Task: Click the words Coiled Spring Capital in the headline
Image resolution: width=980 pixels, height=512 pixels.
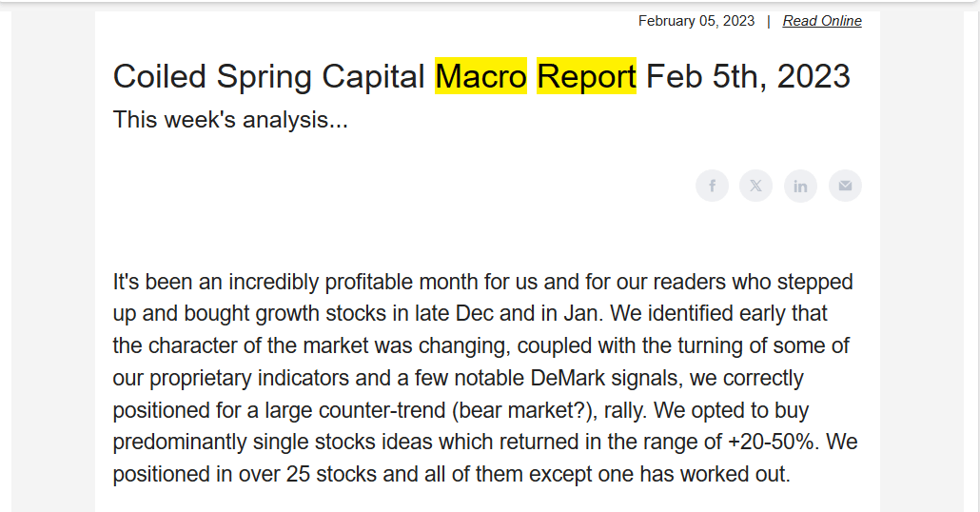Action: click(268, 77)
